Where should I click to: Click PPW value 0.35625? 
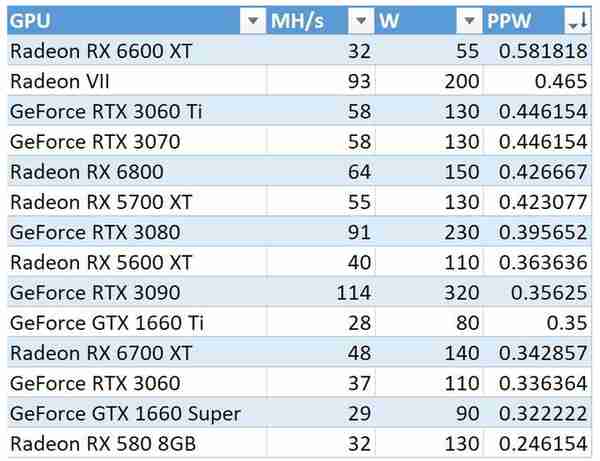[x=549, y=293]
